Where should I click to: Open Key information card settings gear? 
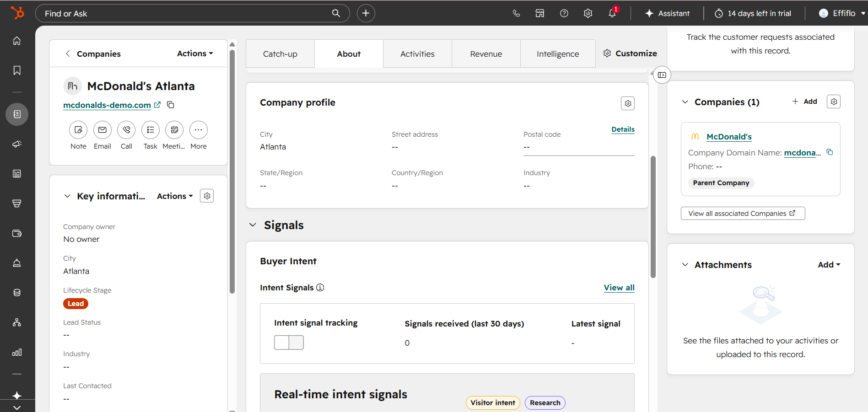(x=207, y=196)
